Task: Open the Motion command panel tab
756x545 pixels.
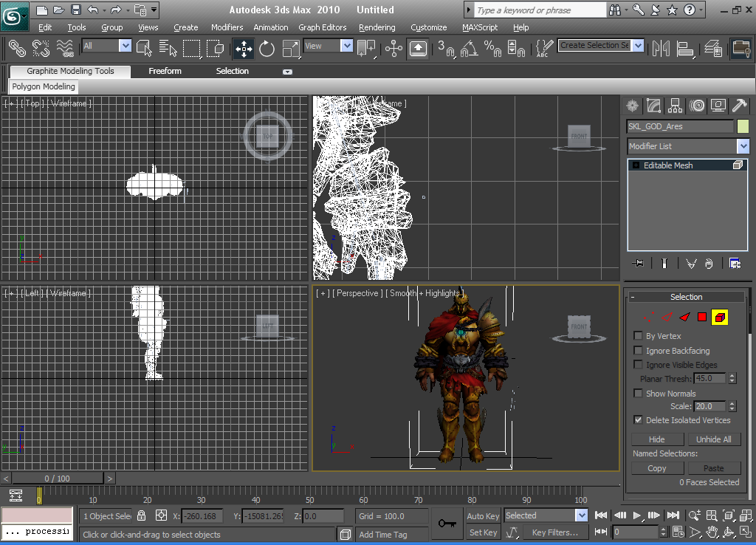Action: [x=697, y=106]
